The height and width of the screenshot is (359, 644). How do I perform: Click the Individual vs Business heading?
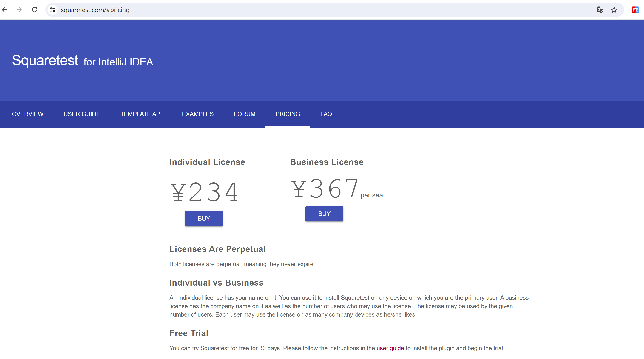217,283
